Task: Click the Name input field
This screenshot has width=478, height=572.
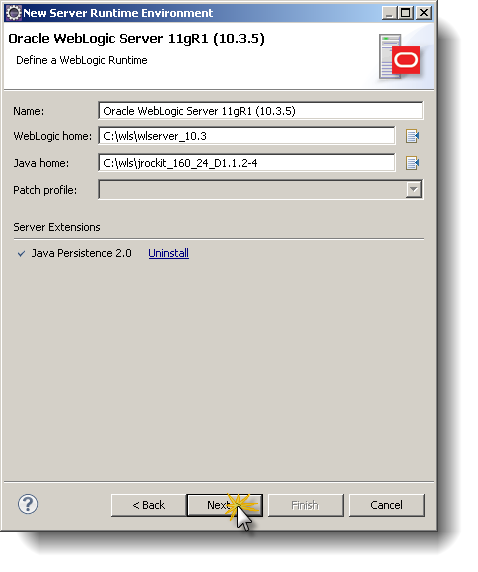Action: pyautogui.click(x=261, y=111)
